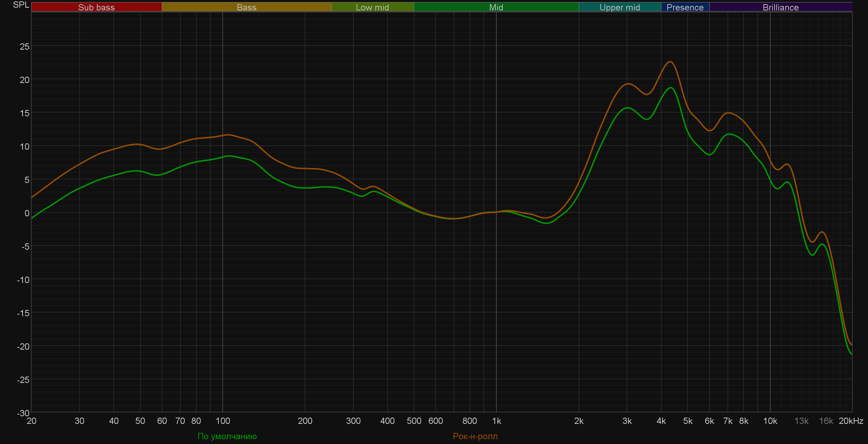
Task: Click the SPL axis title
Action: pyautogui.click(x=21, y=5)
